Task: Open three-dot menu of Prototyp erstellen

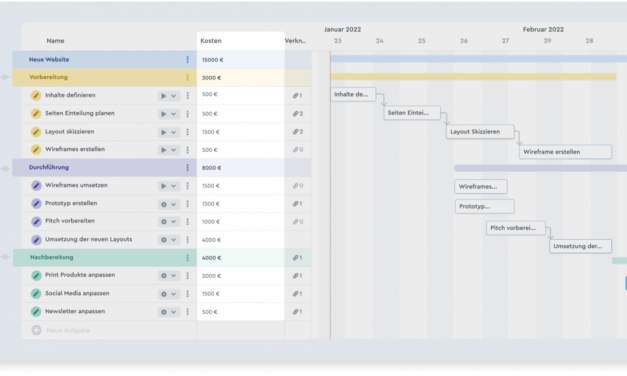Action: click(x=188, y=204)
